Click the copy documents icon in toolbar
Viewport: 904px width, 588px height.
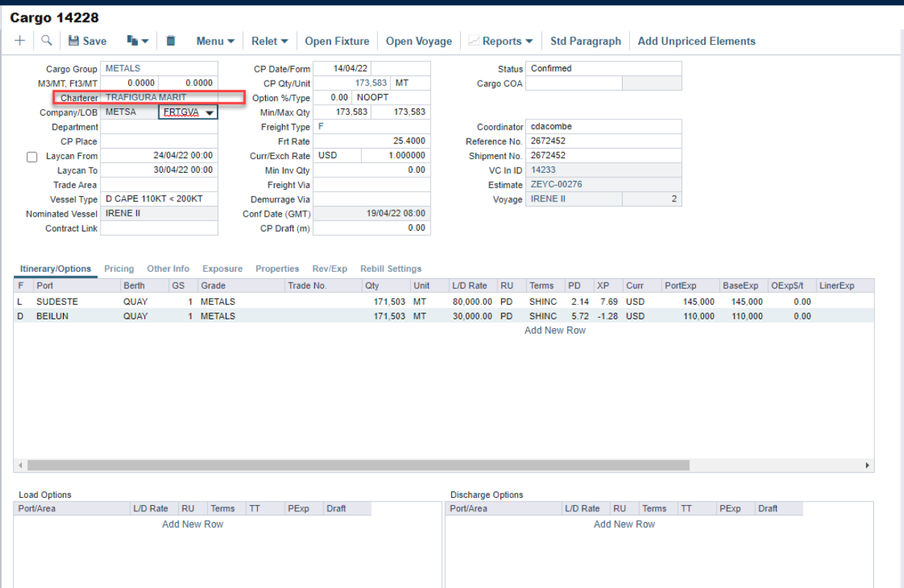133,41
